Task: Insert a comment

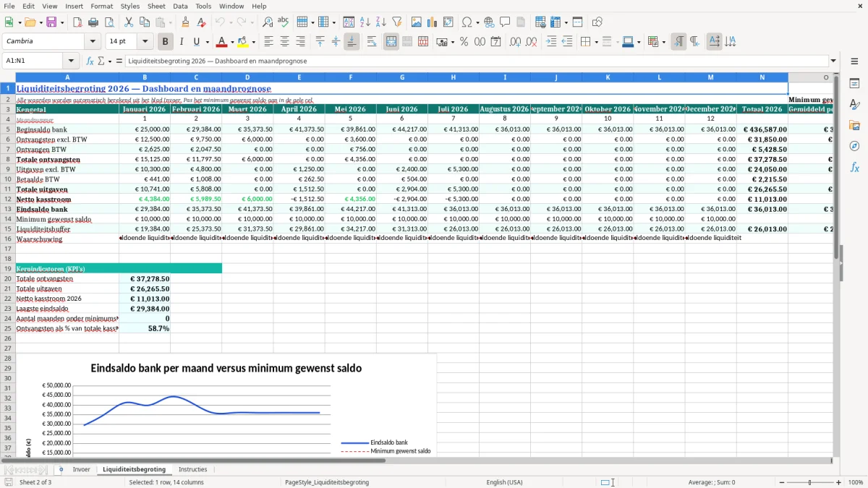Action: coord(505,22)
